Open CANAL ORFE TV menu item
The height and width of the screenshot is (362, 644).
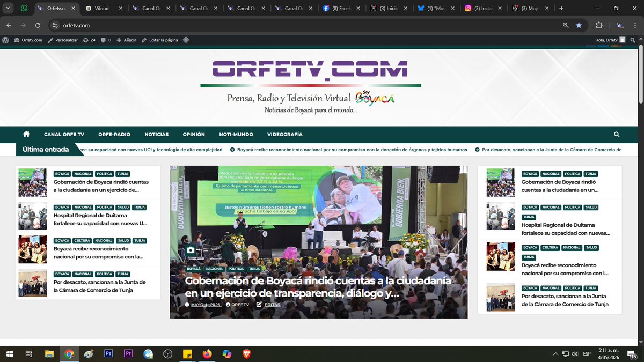(x=64, y=135)
